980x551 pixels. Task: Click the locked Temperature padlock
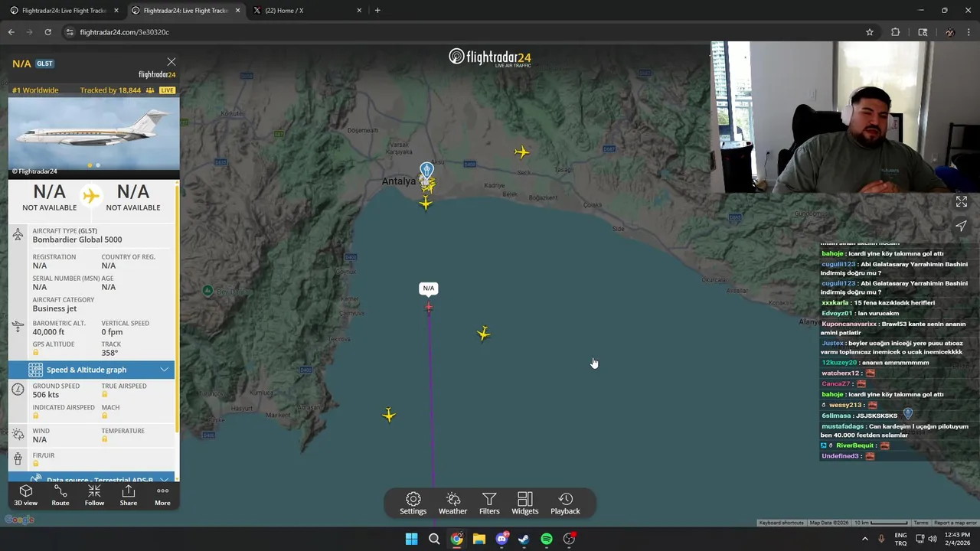(x=105, y=439)
